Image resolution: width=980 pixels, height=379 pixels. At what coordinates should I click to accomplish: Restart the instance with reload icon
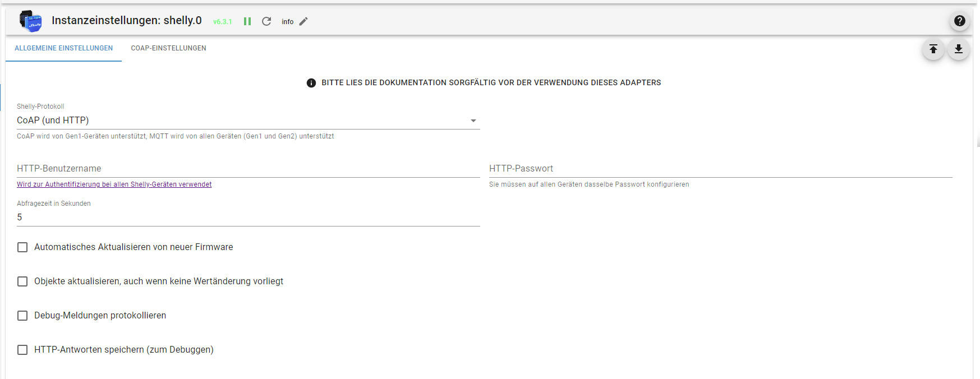266,21
